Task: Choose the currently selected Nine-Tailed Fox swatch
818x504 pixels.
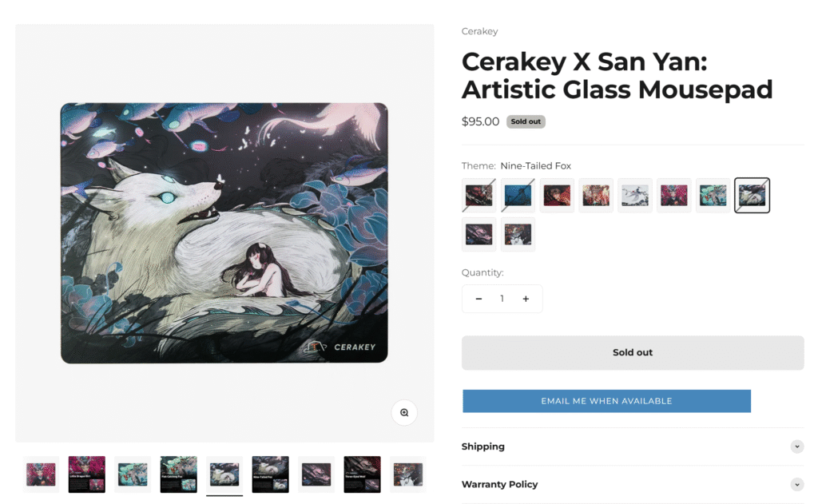Action: 752,195
